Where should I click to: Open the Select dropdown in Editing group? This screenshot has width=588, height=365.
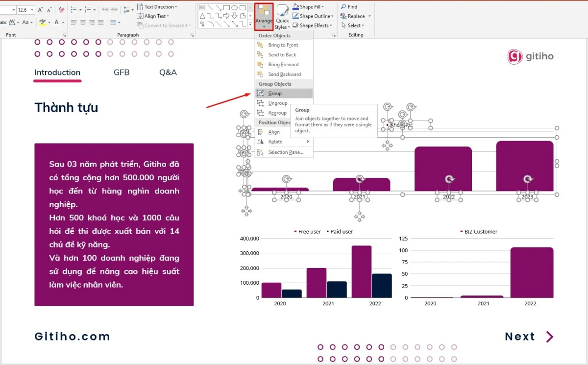(x=352, y=25)
